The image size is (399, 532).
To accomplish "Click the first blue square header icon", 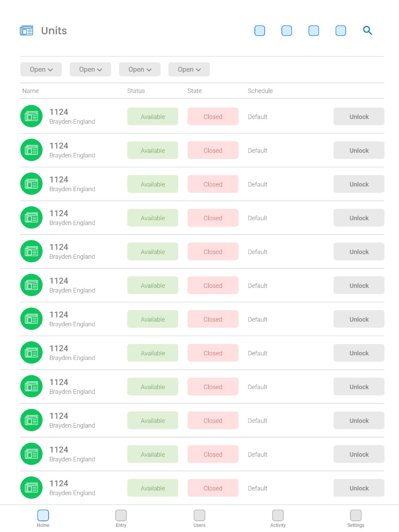I will coord(260,31).
